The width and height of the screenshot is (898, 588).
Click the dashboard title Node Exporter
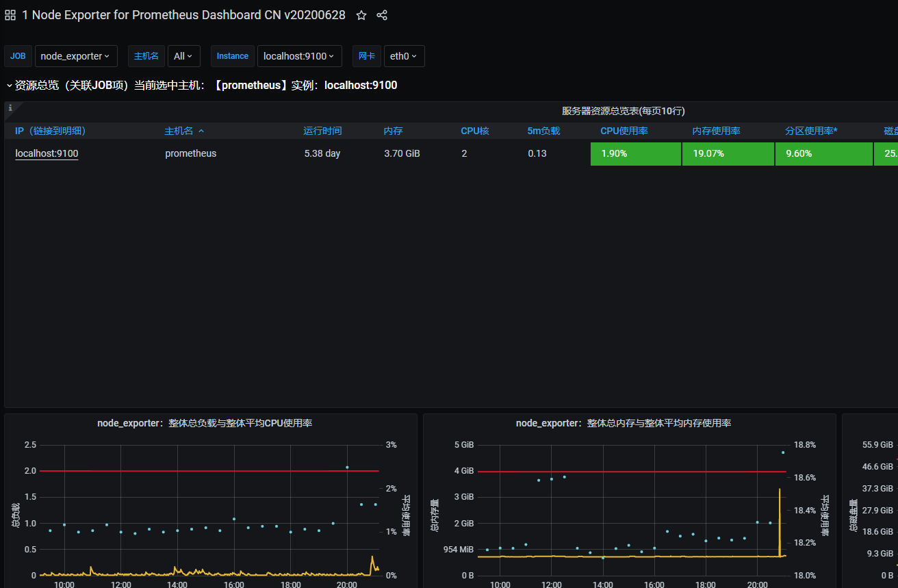pos(183,15)
